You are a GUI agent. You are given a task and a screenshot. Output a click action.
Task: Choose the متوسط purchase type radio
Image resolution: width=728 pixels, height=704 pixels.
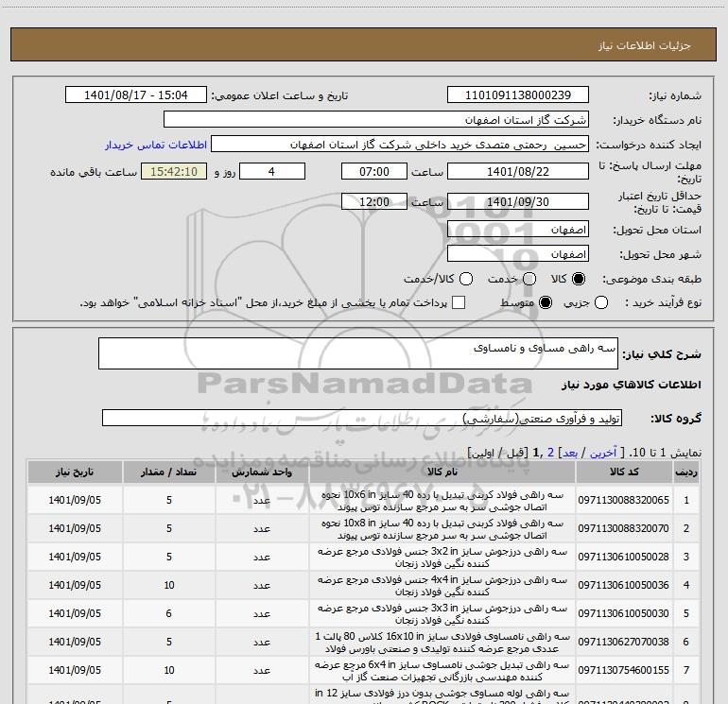(x=546, y=302)
